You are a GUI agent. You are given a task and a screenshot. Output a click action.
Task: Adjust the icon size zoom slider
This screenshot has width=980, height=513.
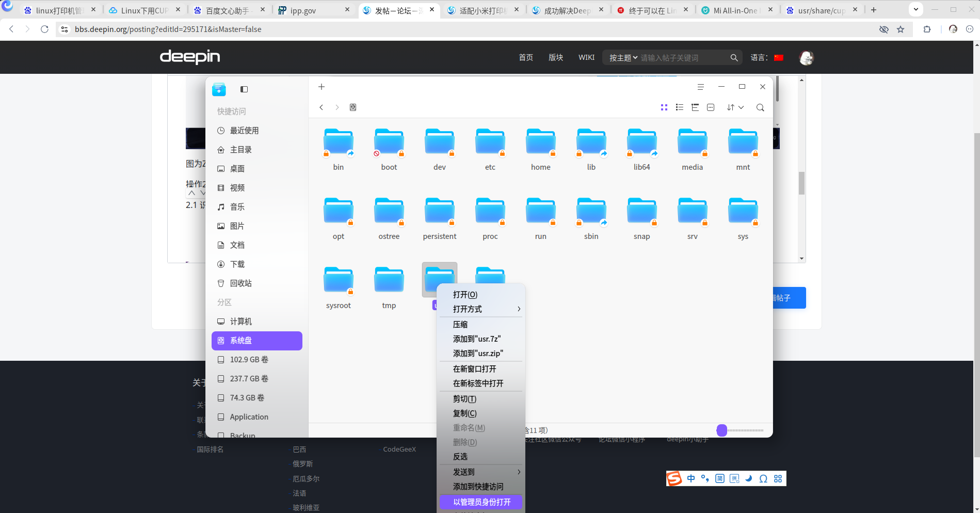[722, 430]
